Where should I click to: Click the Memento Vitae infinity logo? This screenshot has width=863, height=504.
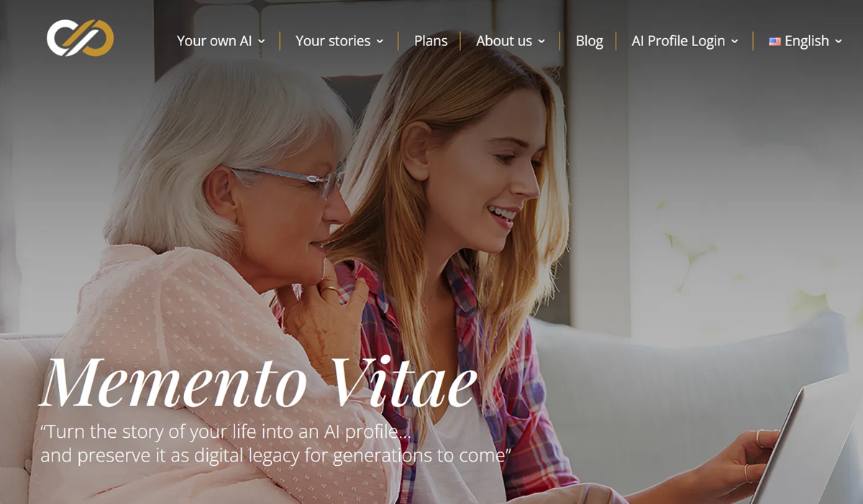point(81,38)
